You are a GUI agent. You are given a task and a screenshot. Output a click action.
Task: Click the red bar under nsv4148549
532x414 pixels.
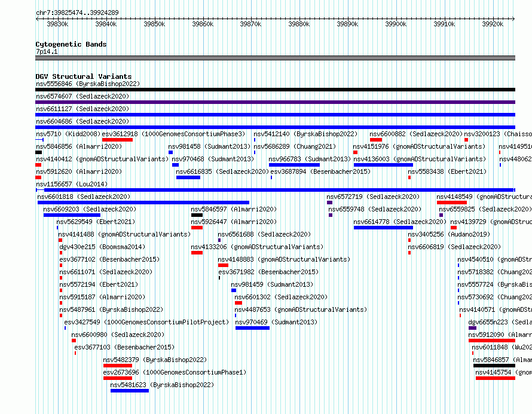click(x=451, y=203)
